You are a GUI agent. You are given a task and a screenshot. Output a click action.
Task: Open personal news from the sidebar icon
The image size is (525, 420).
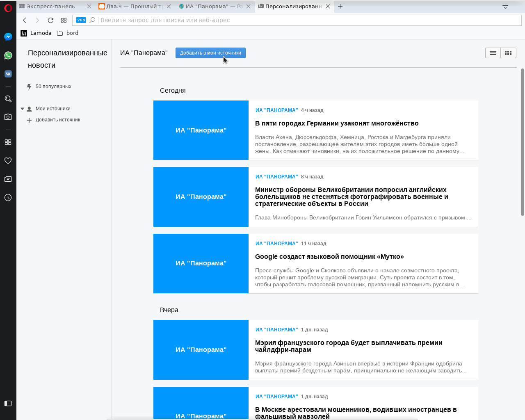[x=8, y=179]
